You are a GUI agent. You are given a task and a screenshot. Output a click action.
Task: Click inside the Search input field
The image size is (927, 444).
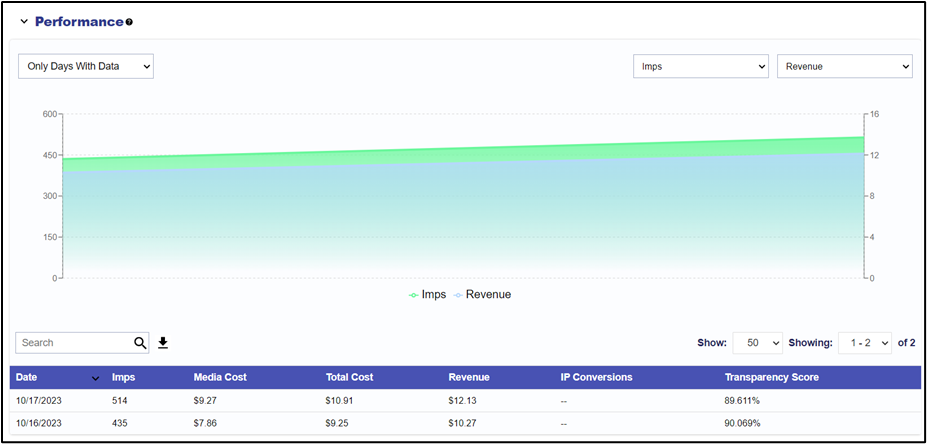76,343
